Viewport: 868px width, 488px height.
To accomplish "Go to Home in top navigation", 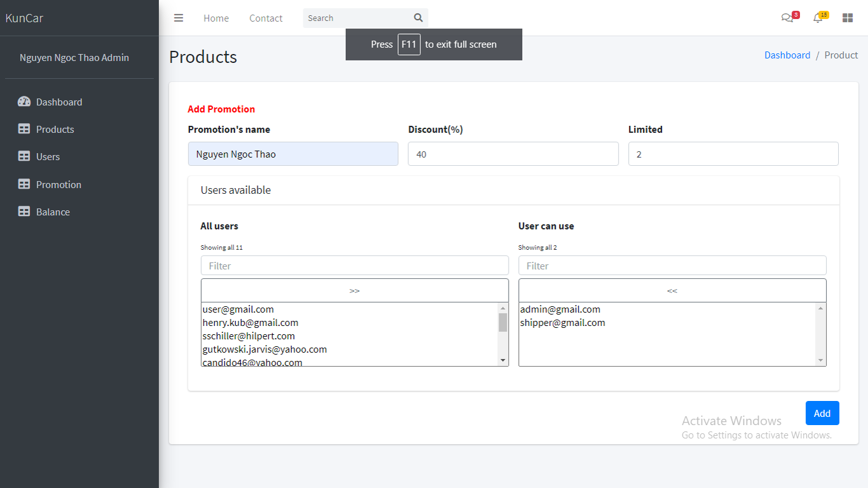I will tap(216, 18).
